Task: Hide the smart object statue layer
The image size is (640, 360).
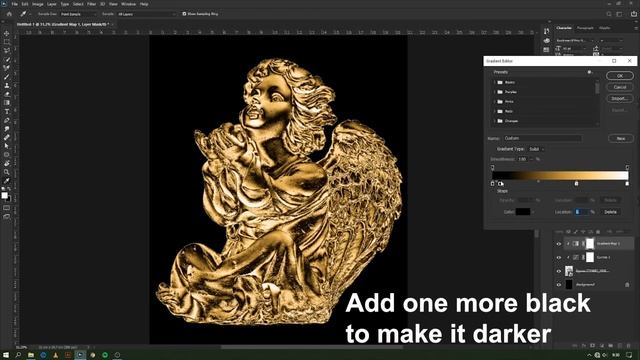Action: (x=559, y=271)
